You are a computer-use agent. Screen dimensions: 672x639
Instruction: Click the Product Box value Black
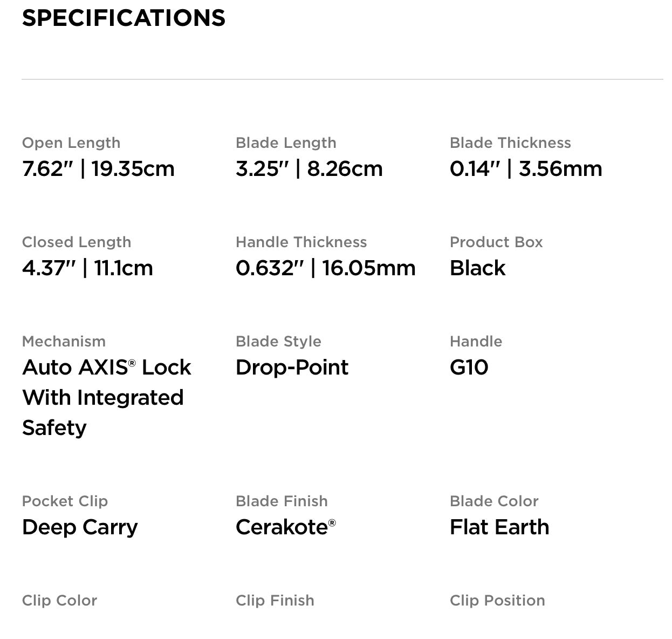pyautogui.click(x=477, y=268)
